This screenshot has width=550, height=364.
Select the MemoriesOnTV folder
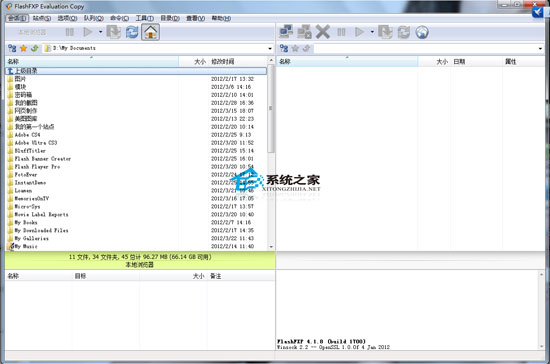tap(136, 198)
